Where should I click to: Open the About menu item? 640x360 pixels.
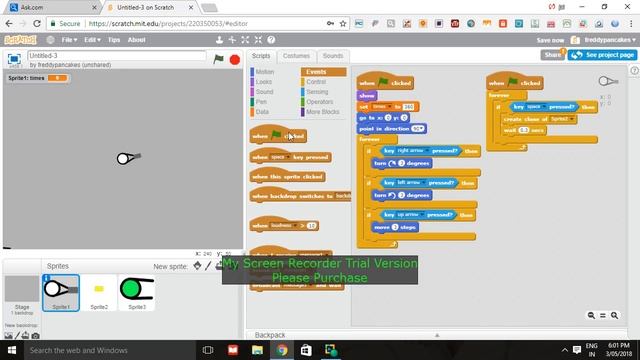point(136,40)
